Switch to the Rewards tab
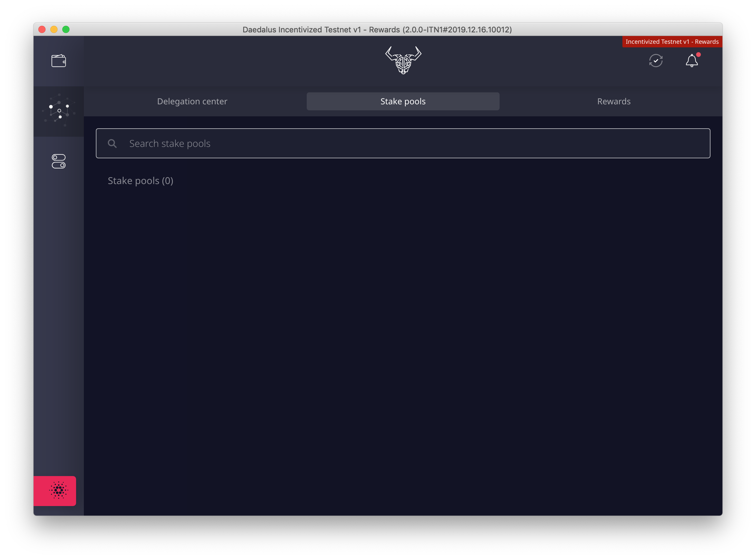Screen dimensions: 756x560 click(x=614, y=101)
